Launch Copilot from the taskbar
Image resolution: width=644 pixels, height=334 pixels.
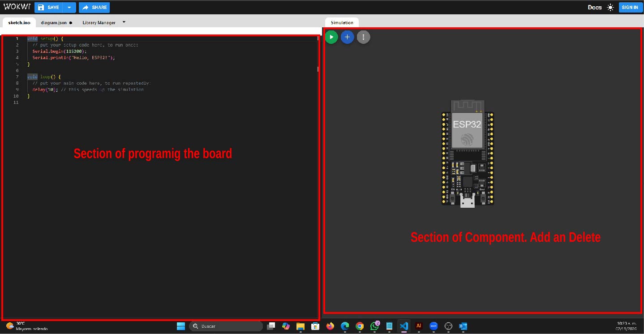point(286,326)
